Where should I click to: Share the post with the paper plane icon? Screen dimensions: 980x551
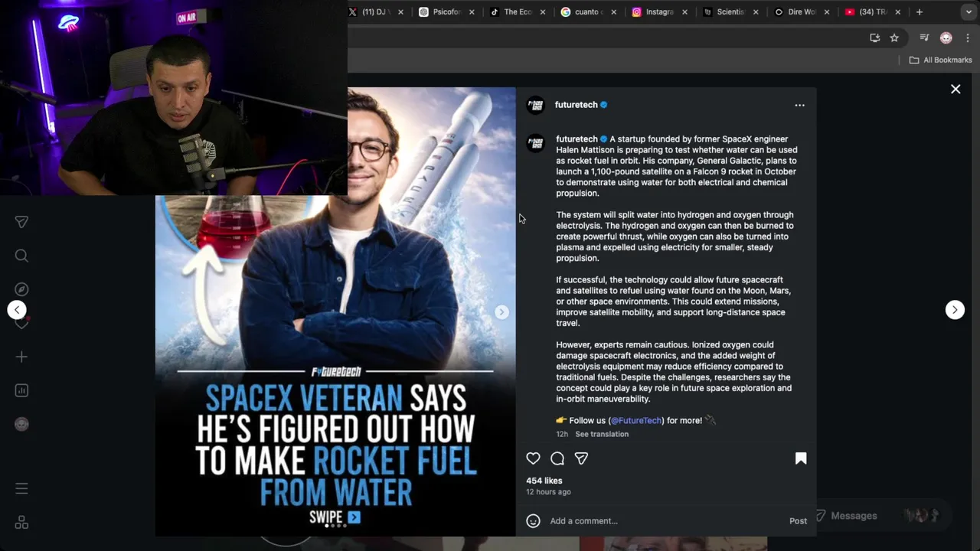581,458
